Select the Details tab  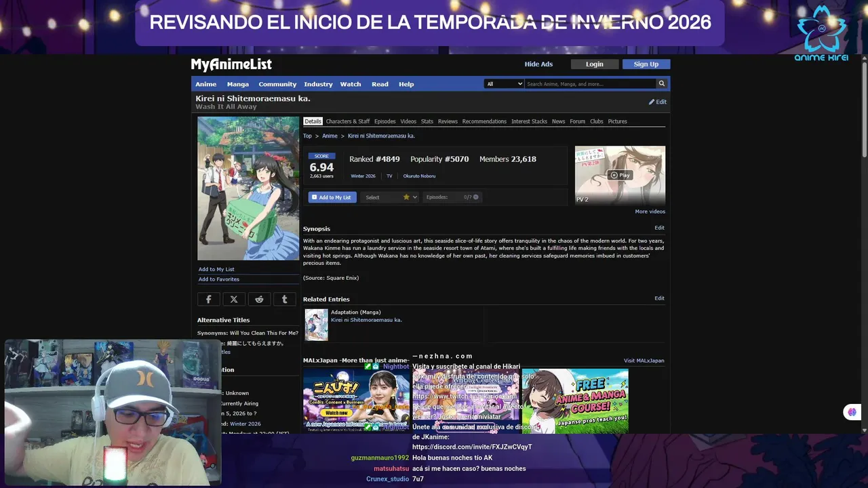(313, 121)
